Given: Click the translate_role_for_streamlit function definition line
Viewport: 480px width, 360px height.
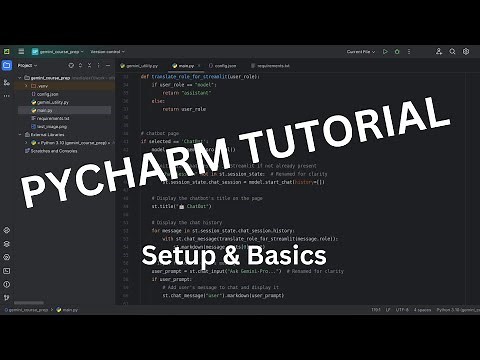Looking at the screenshot, I should coord(200,76).
